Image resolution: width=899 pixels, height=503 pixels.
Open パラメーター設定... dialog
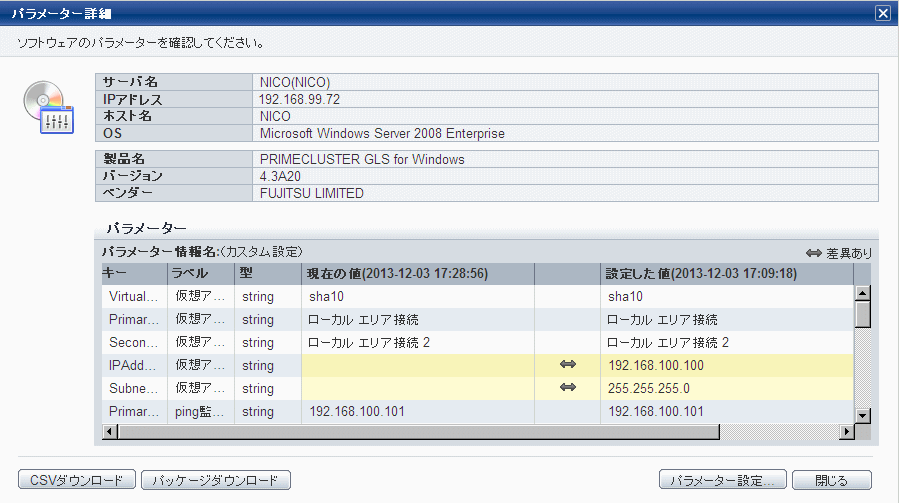(722, 480)
